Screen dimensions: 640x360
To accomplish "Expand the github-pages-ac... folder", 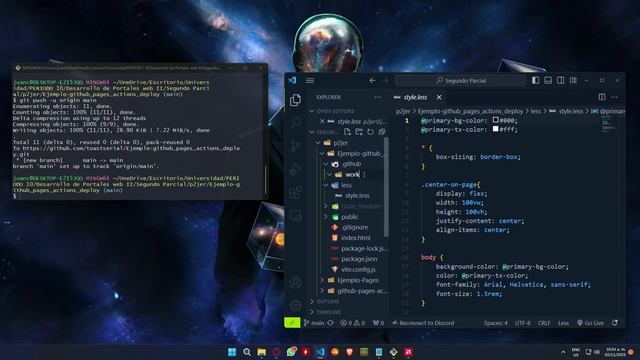I will point(322,291).
